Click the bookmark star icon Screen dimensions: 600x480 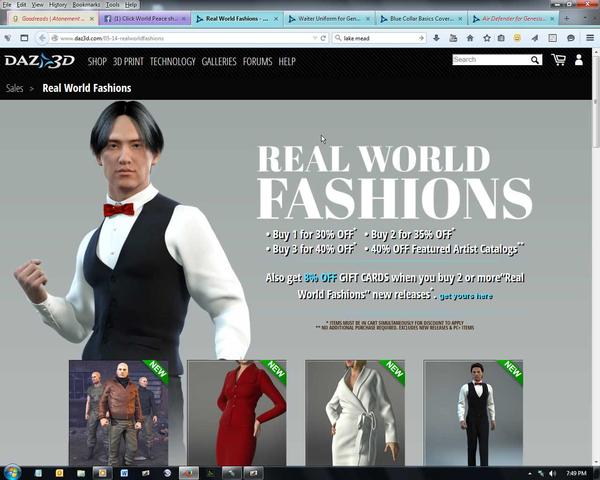[487, 38]
